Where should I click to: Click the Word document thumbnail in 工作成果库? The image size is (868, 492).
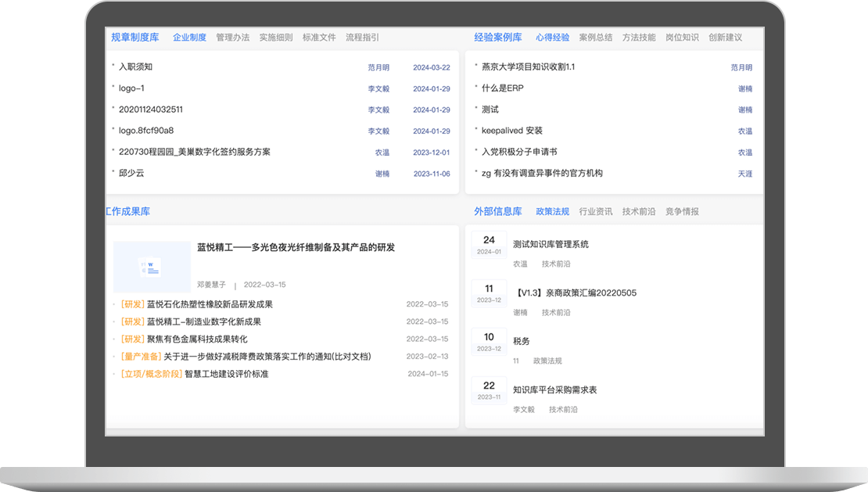pos(152,267)
